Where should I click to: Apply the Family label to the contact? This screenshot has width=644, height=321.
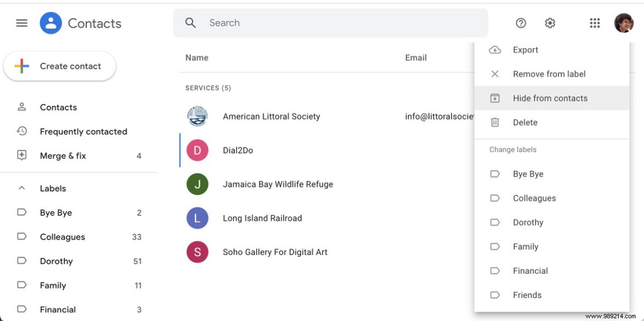(525, 246)
